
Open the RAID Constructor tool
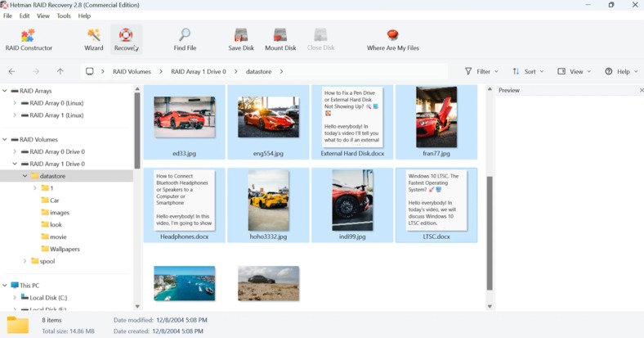pos(29,39)
